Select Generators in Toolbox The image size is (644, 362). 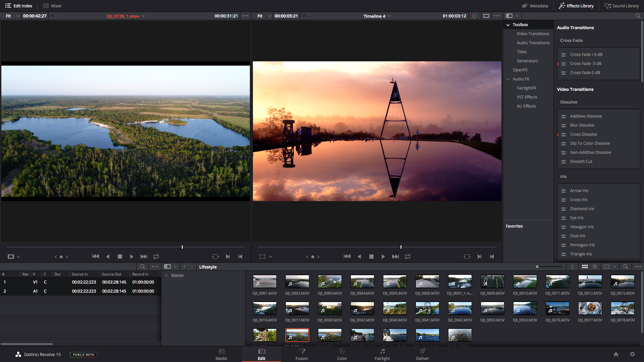tap(527, 61)
